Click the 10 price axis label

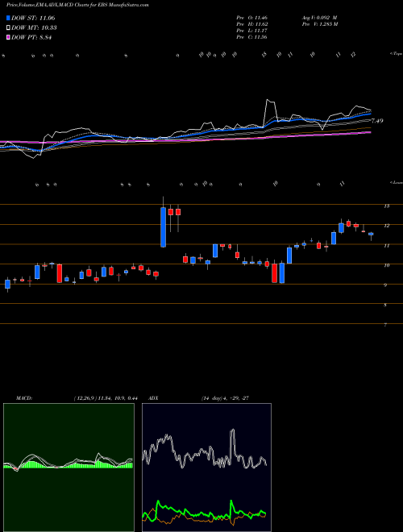[386, 265]
